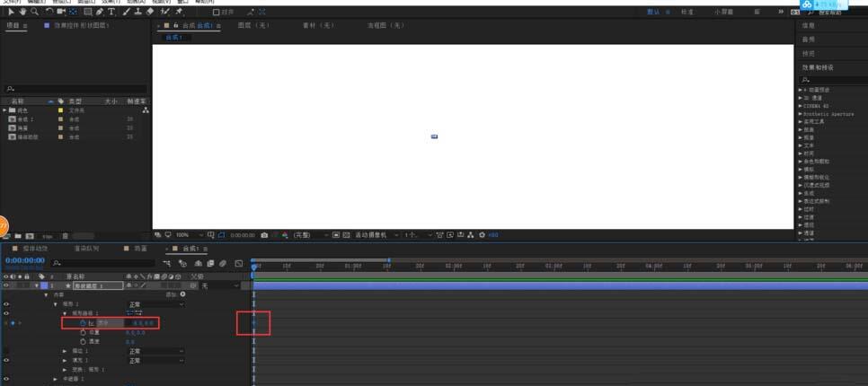The height and width of the screenshot is (386, 868).
Task: Select the Brush tool
Action: 126,12
